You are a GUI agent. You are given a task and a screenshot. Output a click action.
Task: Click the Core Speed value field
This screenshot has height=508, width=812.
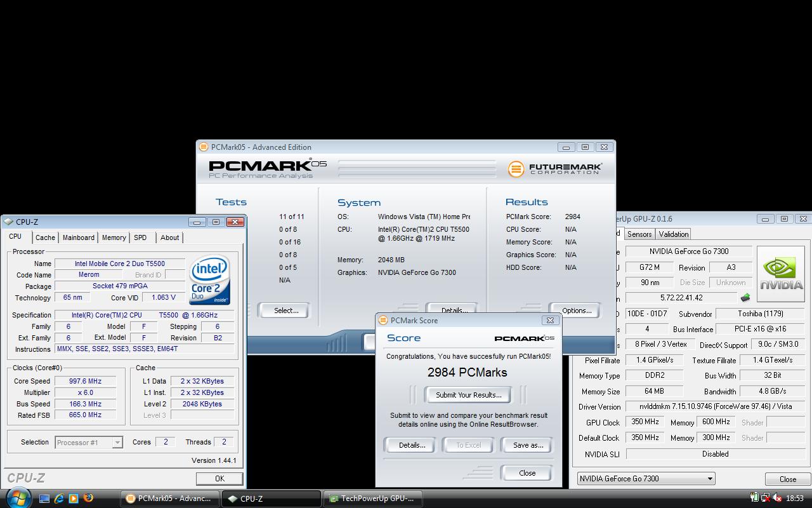click(x=86, y=381)
